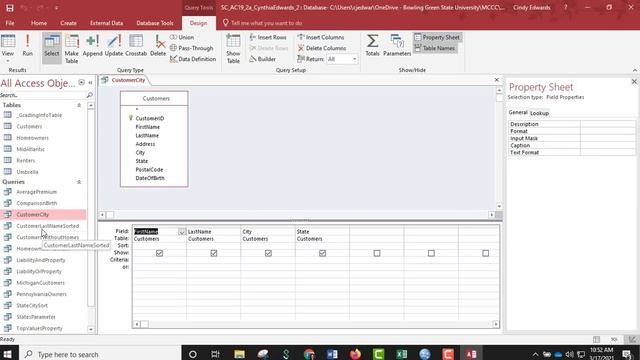Uncheck Show for State column
This screenshot has height=360, width=640.
[322, 253]
